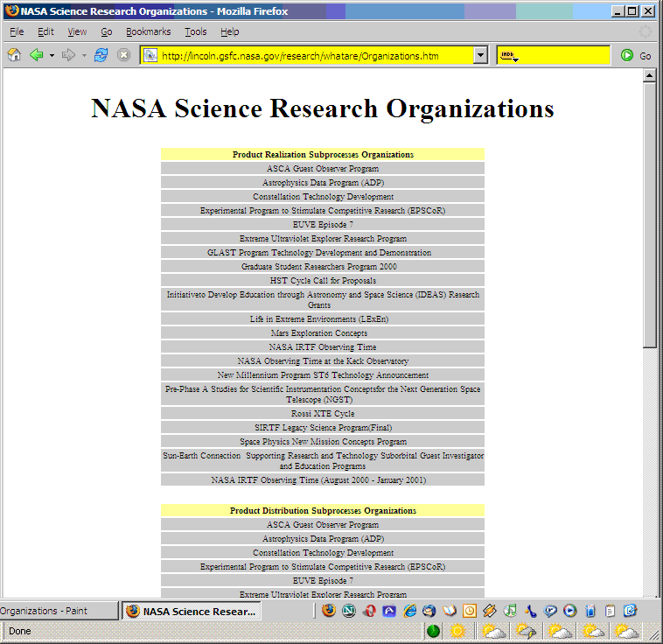Click NASA IRTF Observing Time (August 2000 - January 2001)
Image resolution: width=663 pixels, height=644 pixels.
(x=323, y=480)
